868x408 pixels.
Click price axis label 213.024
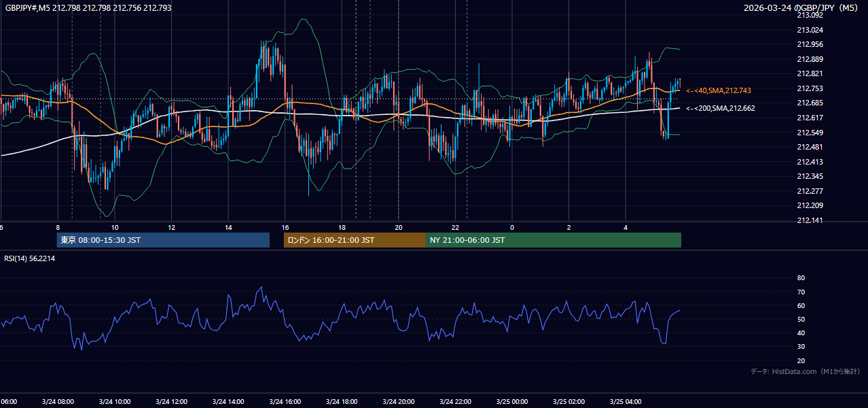[810, 30]
